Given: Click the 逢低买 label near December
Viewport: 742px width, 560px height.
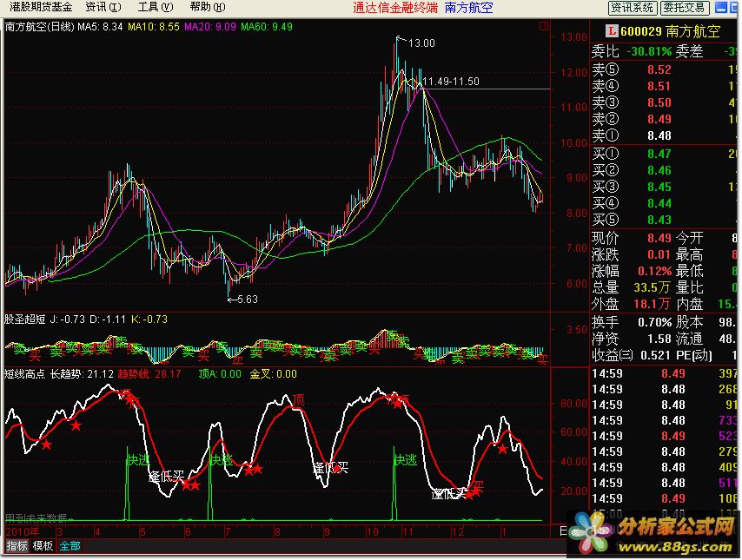Looking at the screenshot, I should (448, 494).
